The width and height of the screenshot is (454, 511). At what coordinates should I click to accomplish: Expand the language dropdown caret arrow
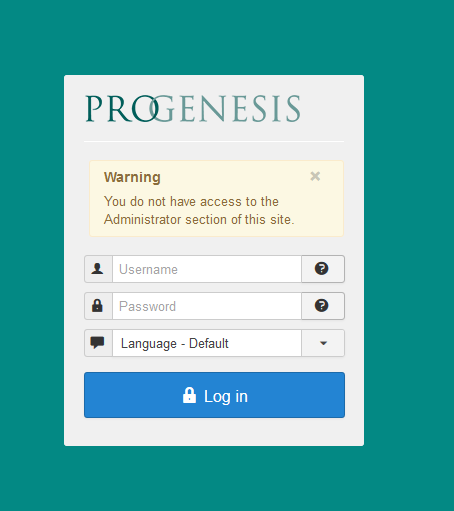[x=323, y=343]
